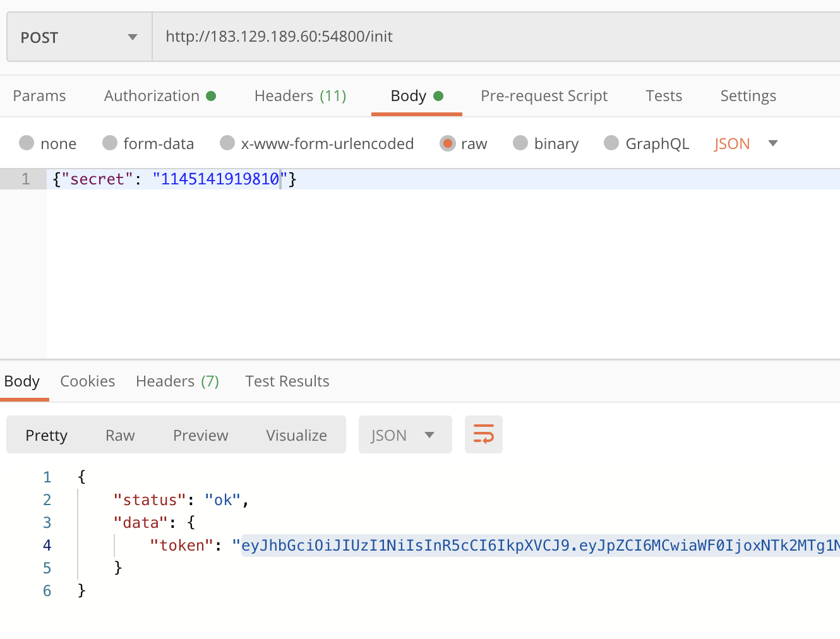This screenshot has width=840, height=639.
Task: Select the request Body tab
Action: (x=417, y=96)
